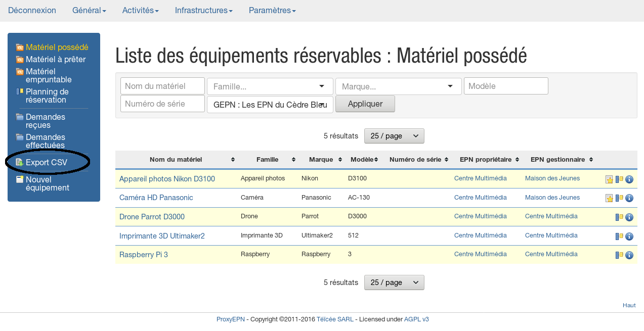The height and width of the screenshot is (331, 644).
Task: Open the top 25 / page selector
Action: pos(394,136)
